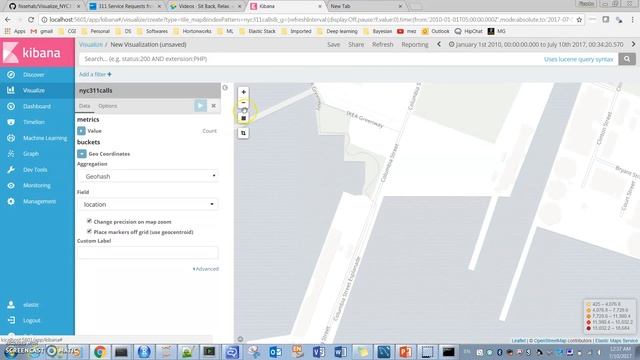Screen dimensions: 640x360
Task: Click into the Custom Label input field
Action: click(148, 253)
